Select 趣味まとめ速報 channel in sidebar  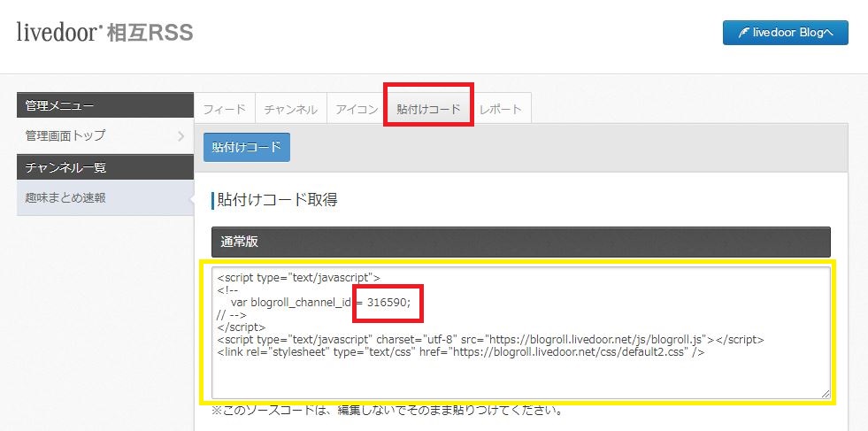coord(105,197)
